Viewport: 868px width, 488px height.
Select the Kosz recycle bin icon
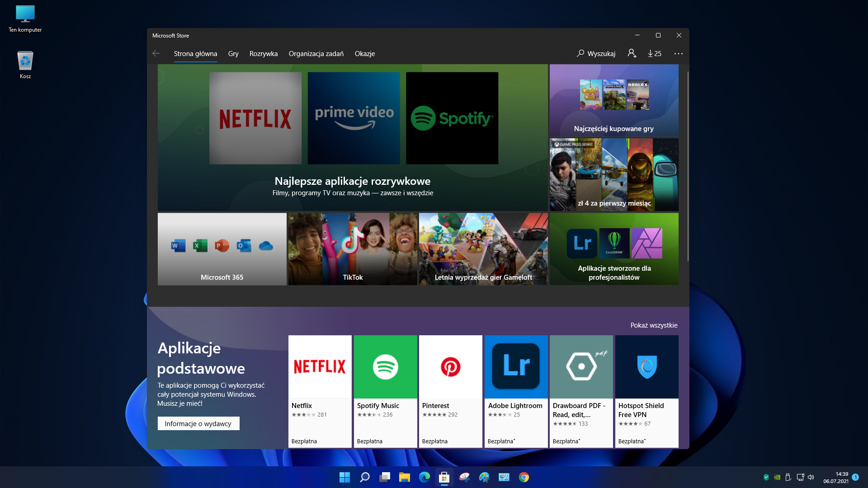pos(25,66)
